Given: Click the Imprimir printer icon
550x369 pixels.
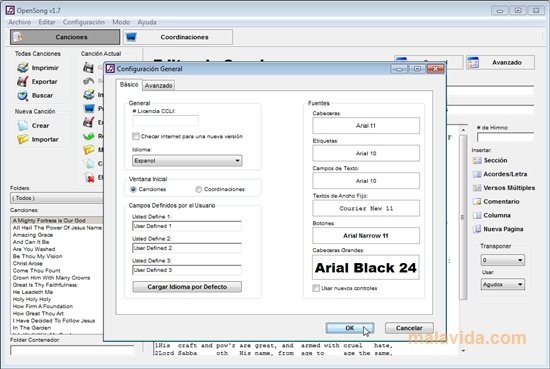Looking at the screenshot, I should pyautogui.click(x=23, y=68).
